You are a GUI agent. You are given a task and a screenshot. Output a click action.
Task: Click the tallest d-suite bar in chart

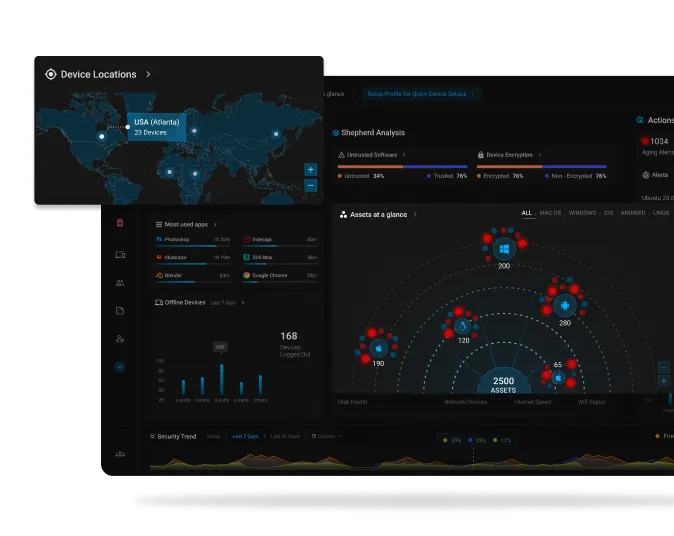click(x=222, y=380)
